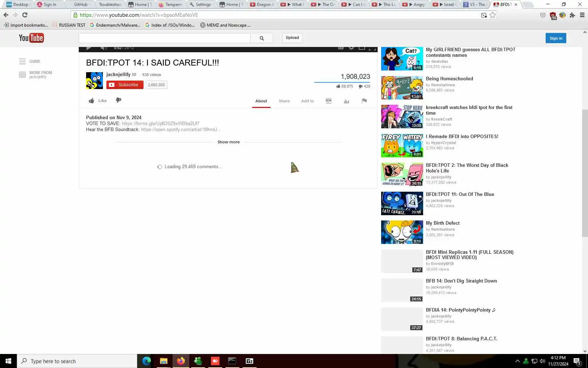Click the Windows taskbar search box
Viewport: 588px width, 368px height.
point(77,361)
